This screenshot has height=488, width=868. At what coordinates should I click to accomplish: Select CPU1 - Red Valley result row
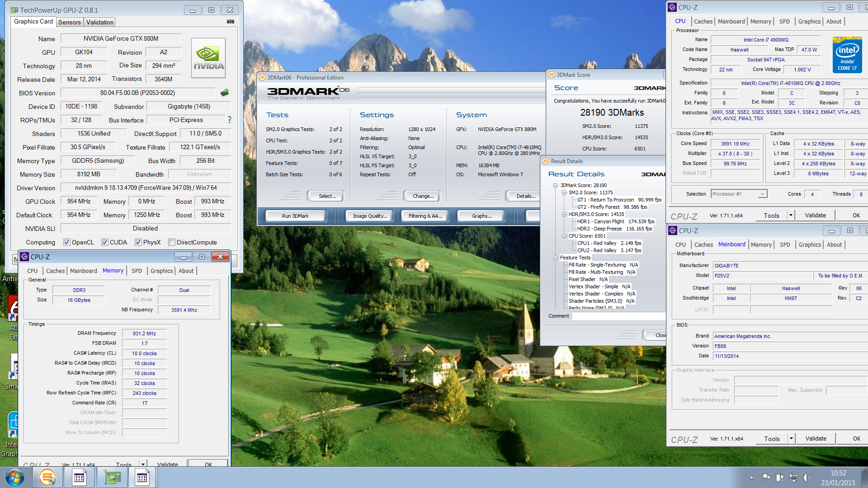point(609,243)
